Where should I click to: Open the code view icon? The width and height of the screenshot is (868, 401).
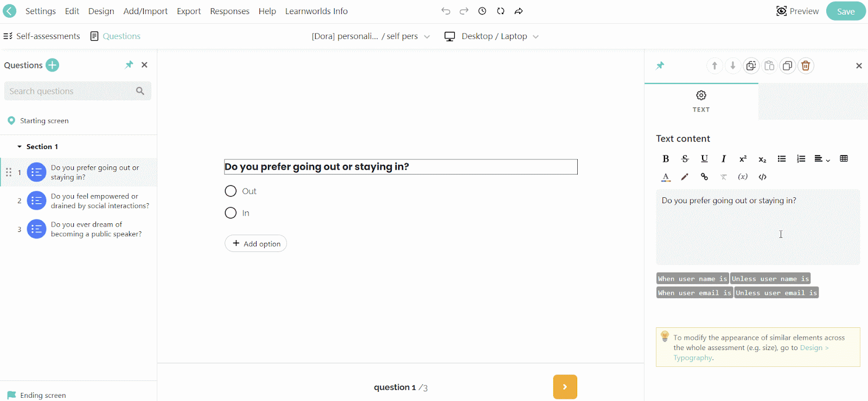click(762, 177)
